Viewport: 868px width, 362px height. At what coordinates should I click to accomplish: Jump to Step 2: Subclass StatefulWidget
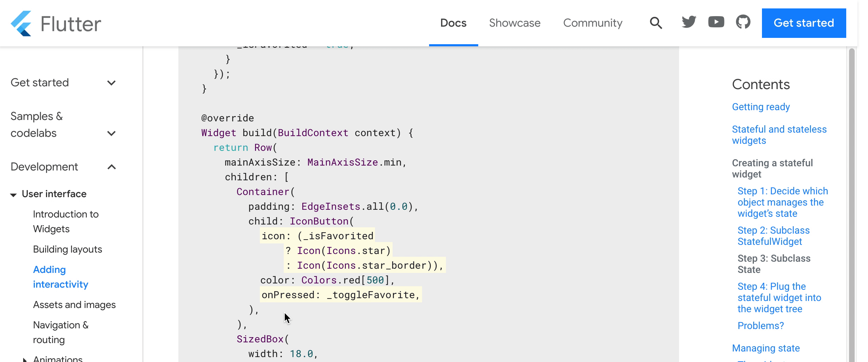click(774, 236)
